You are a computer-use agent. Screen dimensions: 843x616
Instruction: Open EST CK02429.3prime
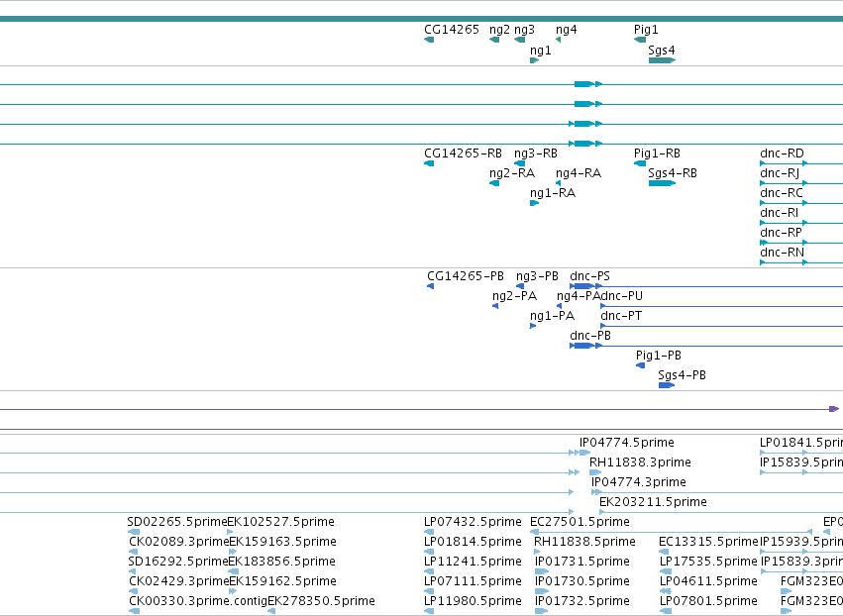click(179, 582)
